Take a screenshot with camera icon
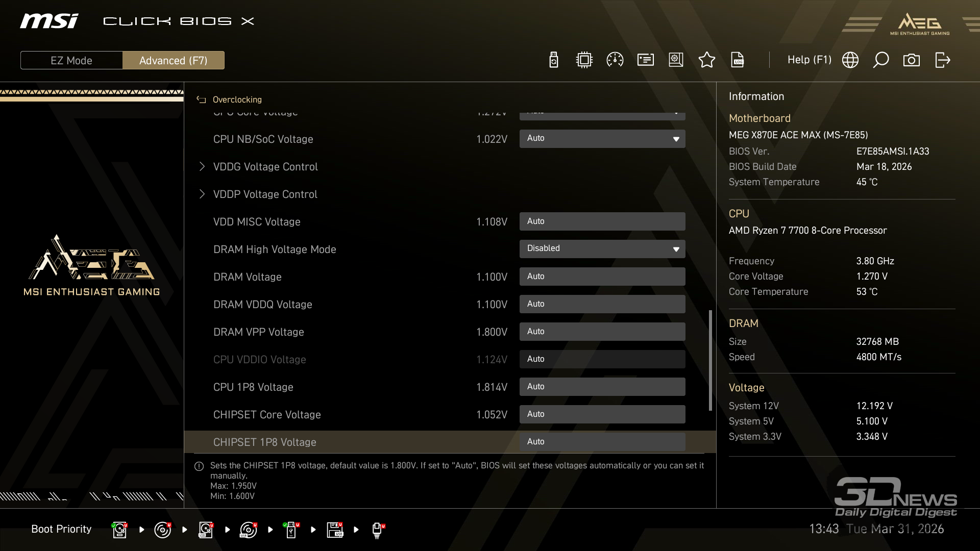The height and width of the screenshot is (551, 980). coord(912,60)
